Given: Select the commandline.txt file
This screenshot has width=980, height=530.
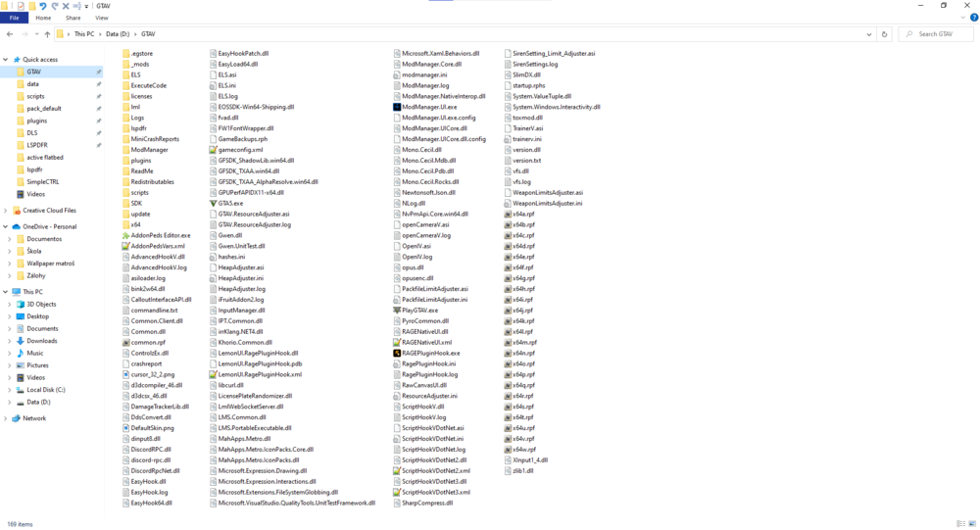Looking at the screenshot, I should tap(154, 310).
